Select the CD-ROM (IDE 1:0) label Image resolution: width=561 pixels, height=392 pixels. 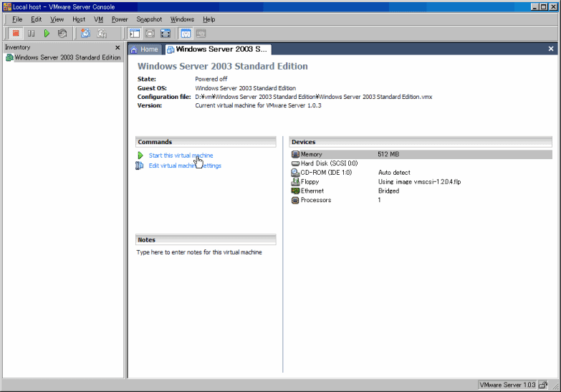pyautogui.click(x=326, y=173)
